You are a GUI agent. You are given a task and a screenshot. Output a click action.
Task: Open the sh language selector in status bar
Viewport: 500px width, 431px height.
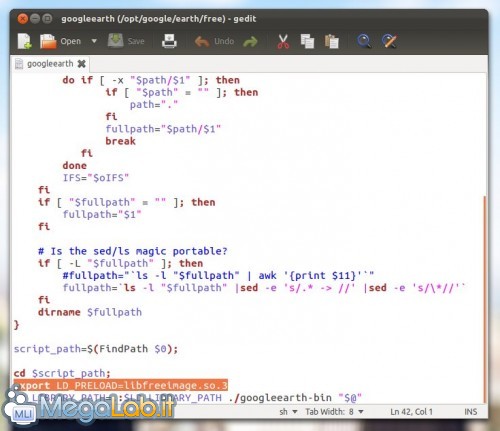click(x=288, y=412)
